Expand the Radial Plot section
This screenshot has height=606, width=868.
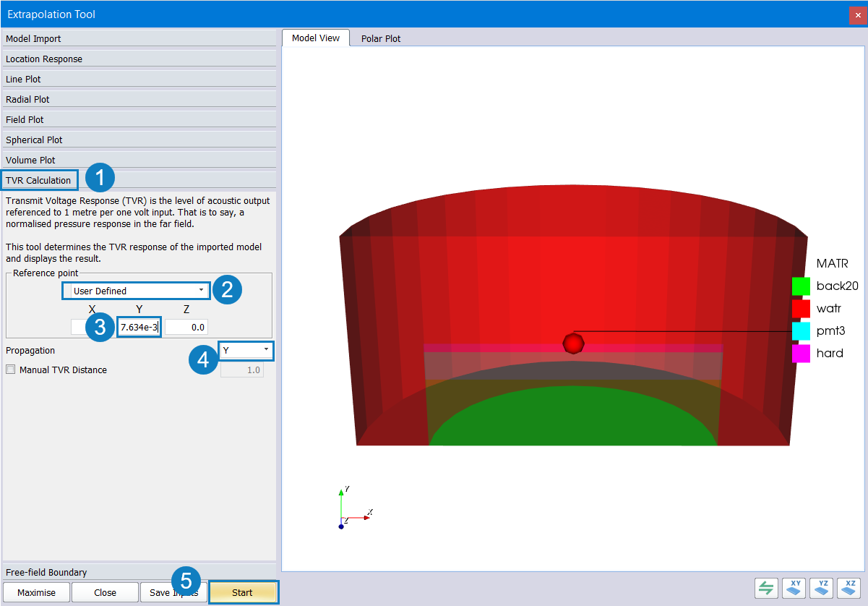click(x=139, y=99)
